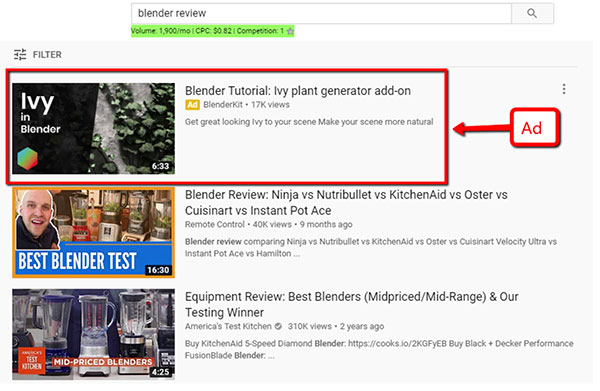Click the 'Get great looking Ivy to your scene' description
The width and height of the screenshot is (600, 391).
309,122
